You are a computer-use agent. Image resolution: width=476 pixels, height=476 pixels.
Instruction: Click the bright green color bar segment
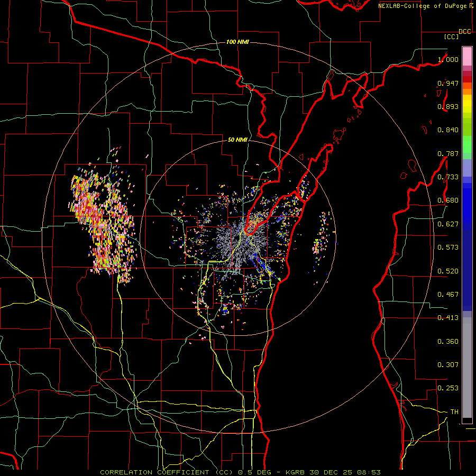point(467,144)
